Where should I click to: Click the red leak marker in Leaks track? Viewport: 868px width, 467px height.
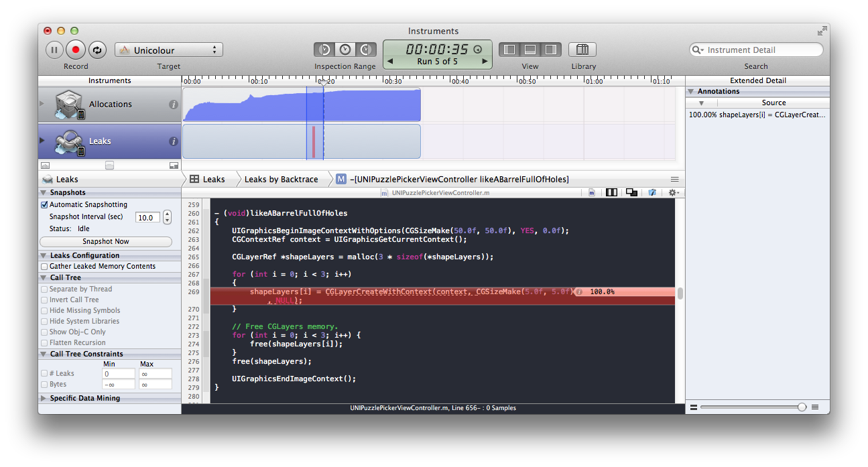(x=313, y=141)
